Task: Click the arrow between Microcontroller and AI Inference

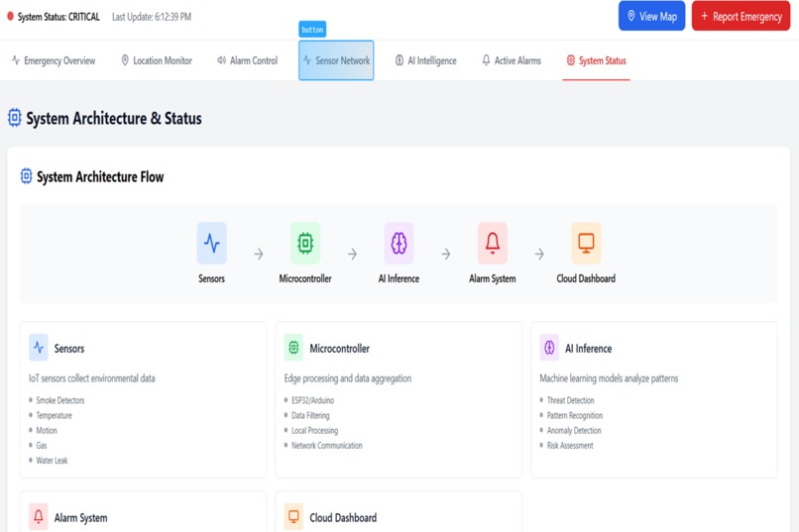Action: [x=352, y=254]
